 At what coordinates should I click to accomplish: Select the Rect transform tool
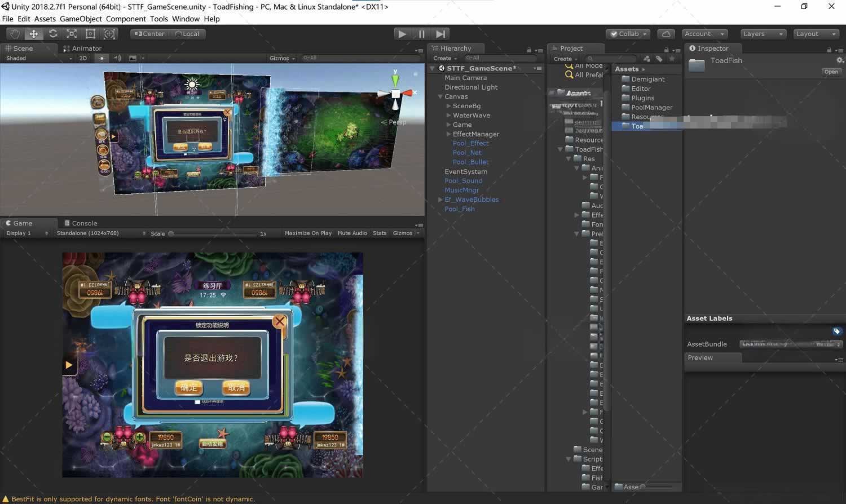pyautogui.click(x=90, y=34)
